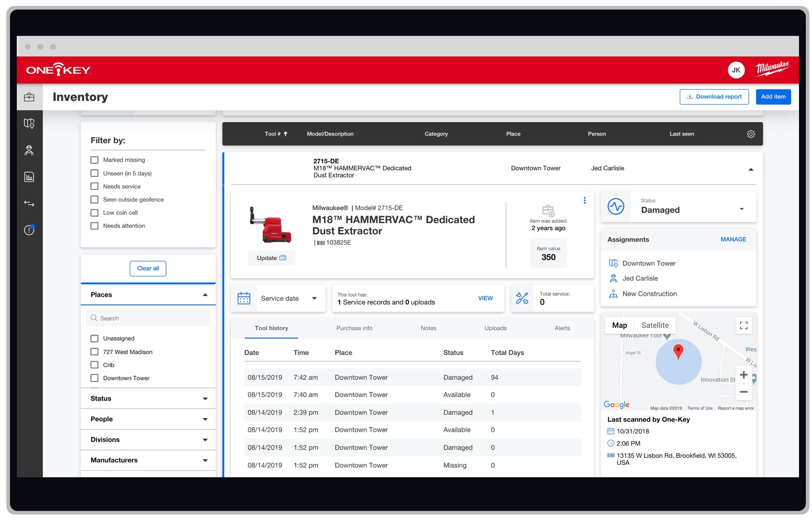Click MANAGE in the Assignments panel
Image resolution: width=812 pixels, height=520 pixels.
click(733, 239)
